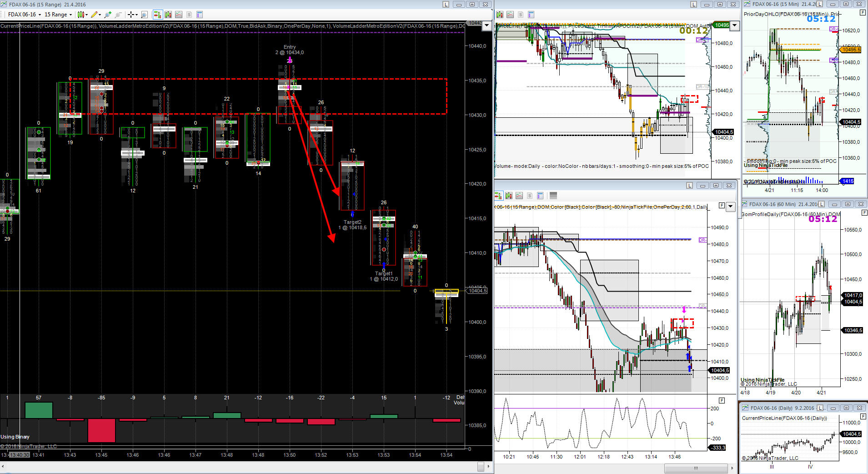Viewport: 868px width, 474px height.
Task: Click orange 10495,5 price marker, 15 Min chart
Action: pyautogui.click(x=850, y=50)
